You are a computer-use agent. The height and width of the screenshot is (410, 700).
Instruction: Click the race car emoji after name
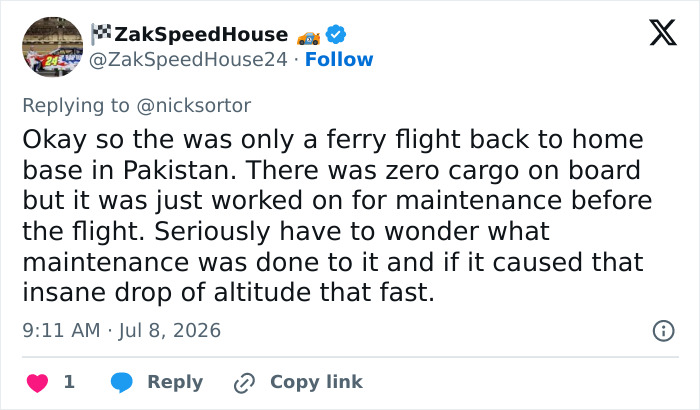click(x=308, y=38)
